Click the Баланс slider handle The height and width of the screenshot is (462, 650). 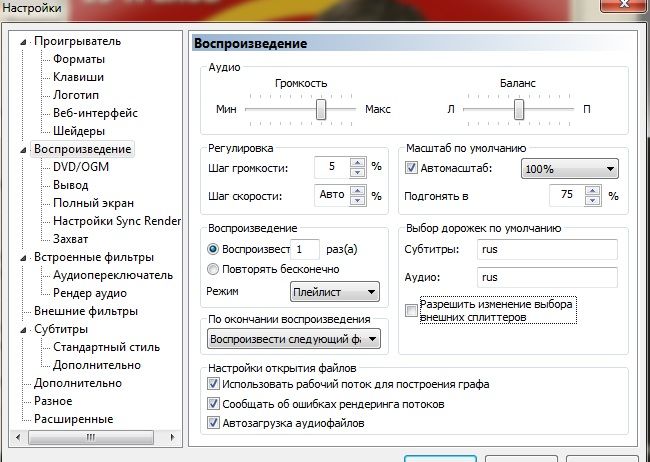[519, 108]
